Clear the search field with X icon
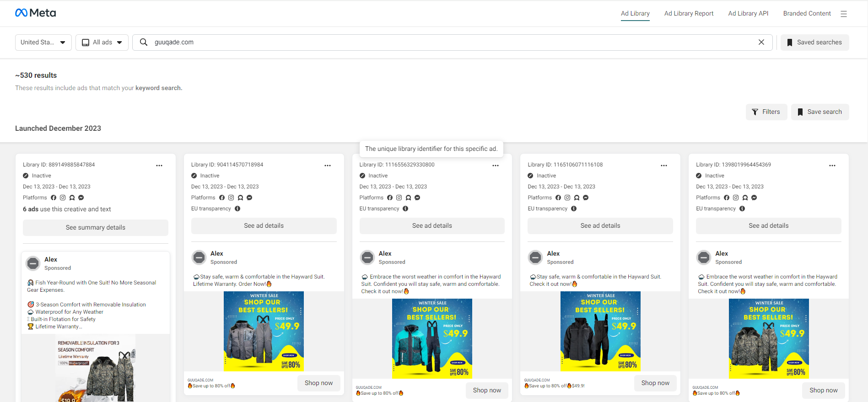 pos(761,42)
